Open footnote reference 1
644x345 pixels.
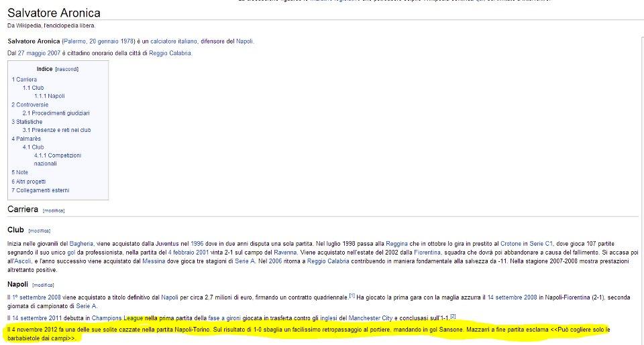coord(352,294)
